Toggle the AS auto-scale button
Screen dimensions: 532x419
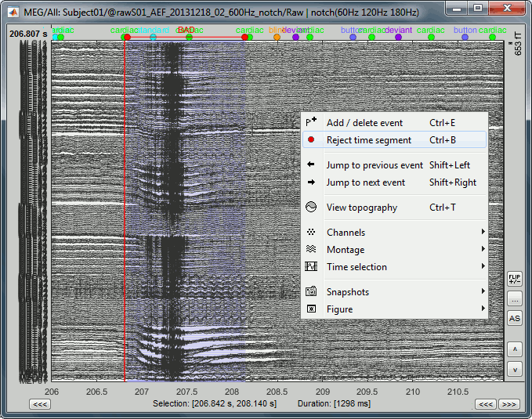pos(515,319)
